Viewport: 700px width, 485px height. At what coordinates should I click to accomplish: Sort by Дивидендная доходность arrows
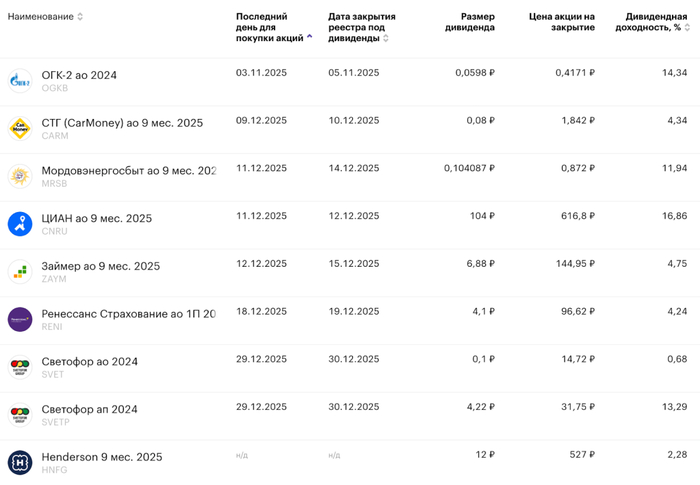[687, 28]
